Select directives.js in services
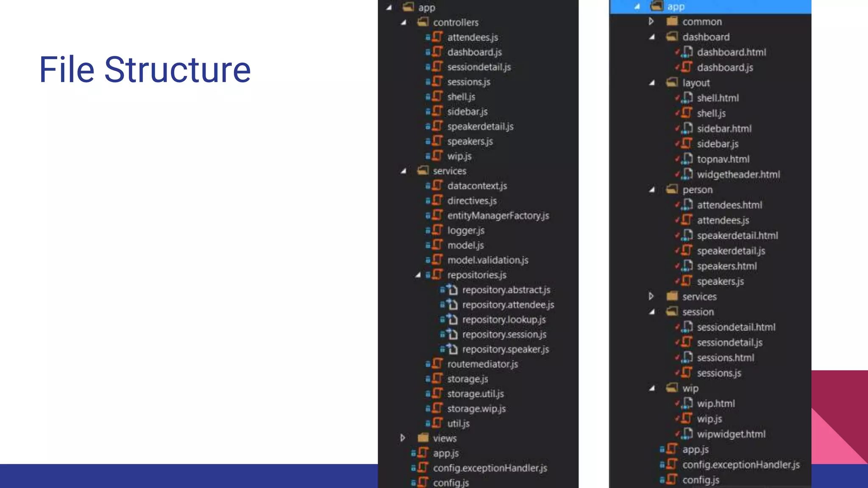868x488 pixels. 472,201
